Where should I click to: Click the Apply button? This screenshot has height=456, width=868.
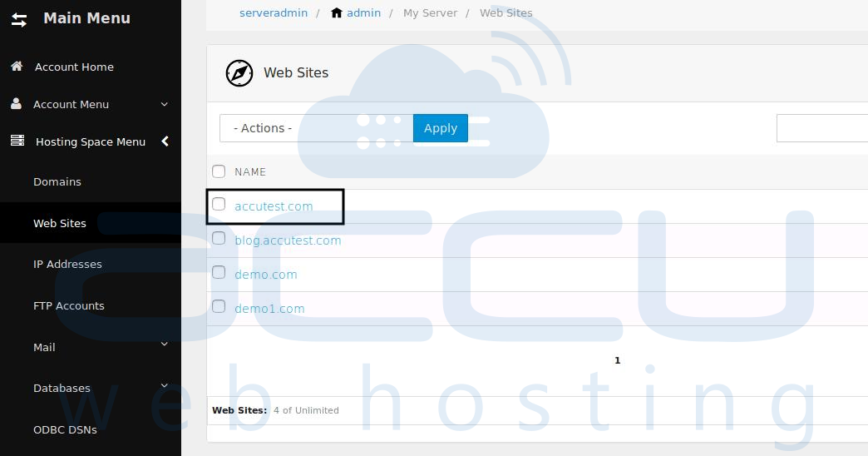tap(441, 128)
